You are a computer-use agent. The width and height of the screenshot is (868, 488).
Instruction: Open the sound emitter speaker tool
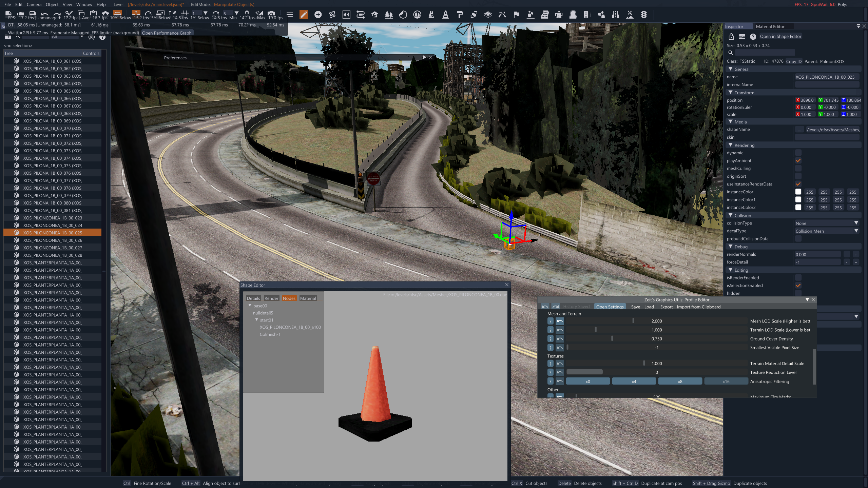coord(346,15)
